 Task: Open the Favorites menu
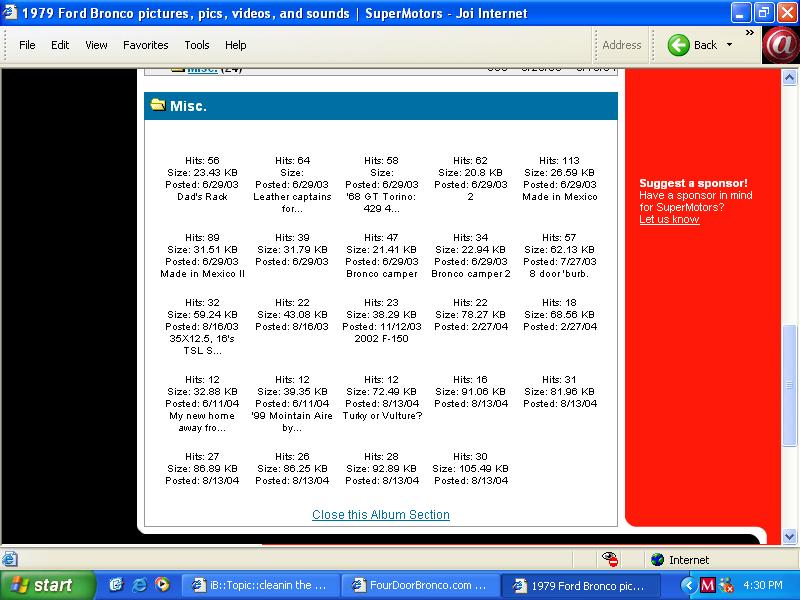(145, 45)
